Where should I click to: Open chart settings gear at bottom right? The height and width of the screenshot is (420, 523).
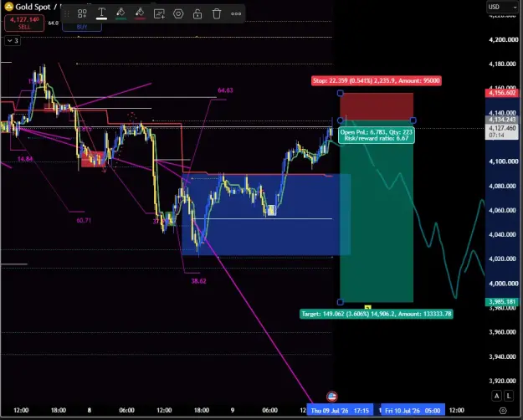point(503,410)
